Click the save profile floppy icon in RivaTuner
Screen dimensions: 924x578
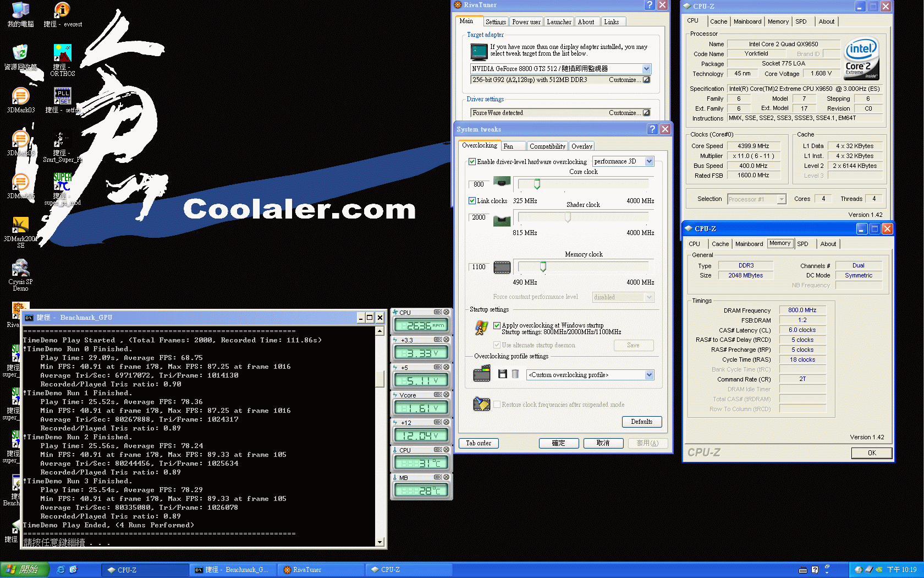pyautogui.click(x=502, y=374)
